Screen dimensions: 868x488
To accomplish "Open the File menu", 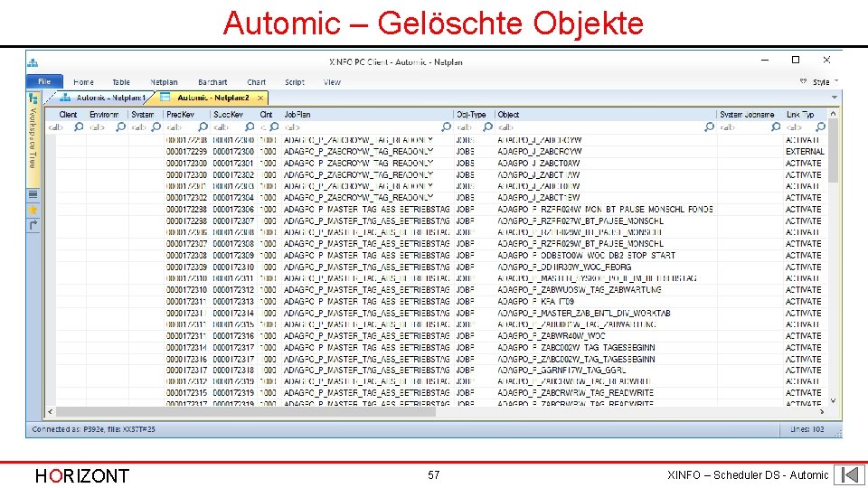I will tap(45, 81).
